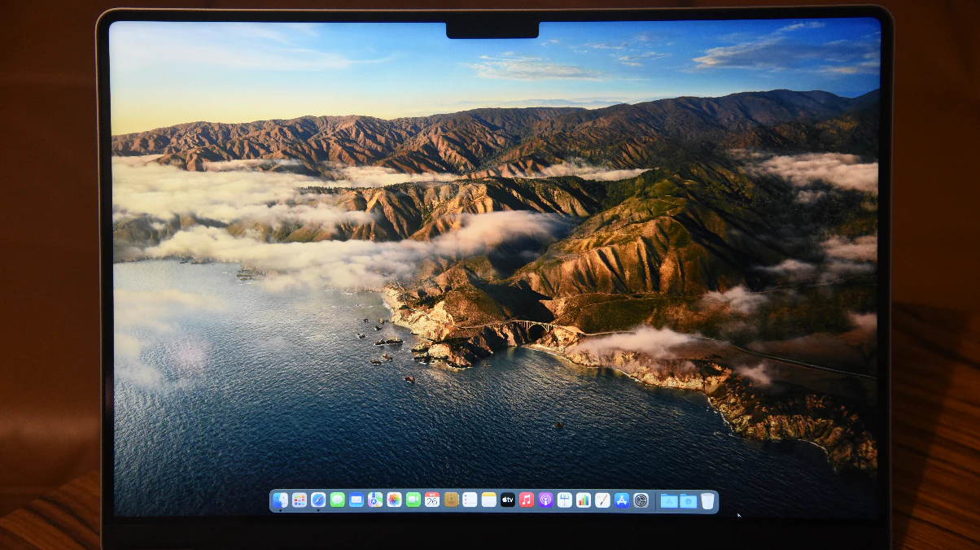This screenshot has width=980, height=550.
Task: Start FaceTime from the Dock
Action: (x=413, y=500)
